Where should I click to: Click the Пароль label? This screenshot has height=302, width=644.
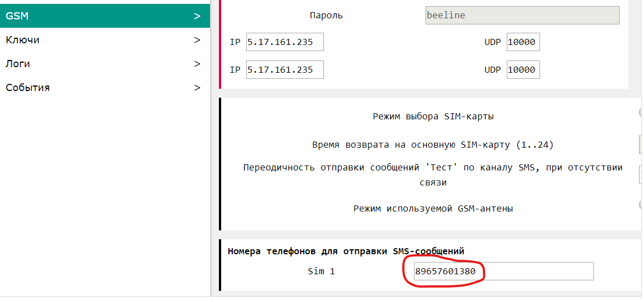[326, 16]
